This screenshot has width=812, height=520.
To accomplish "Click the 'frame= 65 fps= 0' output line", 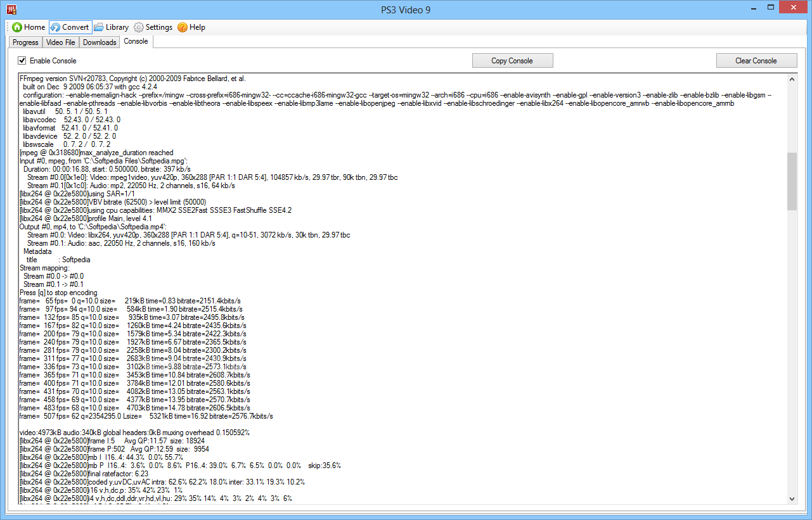I will point(130,301).
